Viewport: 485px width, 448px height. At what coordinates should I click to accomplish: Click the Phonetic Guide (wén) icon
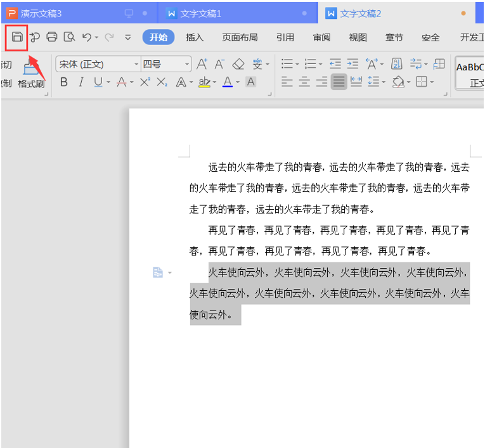click(x=257, y=64)
